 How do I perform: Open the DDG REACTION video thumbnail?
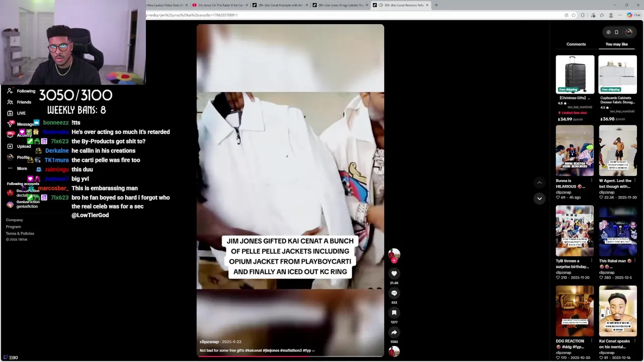575,312
